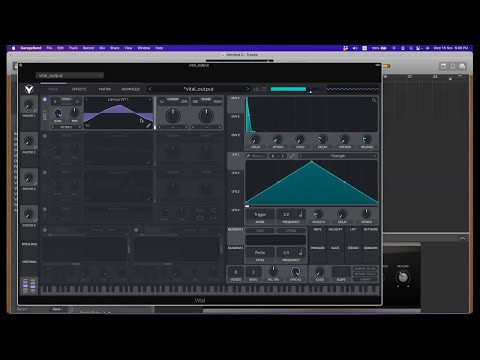The height and width of the screenshot is (360, 480).
Task: Select the previous wavetable with the left arrow
Action: click(x=87, y=99)
